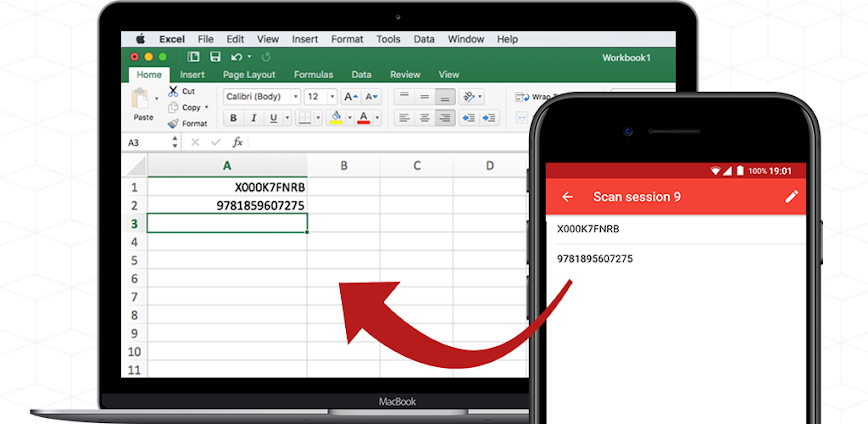Expand the Copy options arrow
This screenshot has height=424, width=868.
[207, 107]
